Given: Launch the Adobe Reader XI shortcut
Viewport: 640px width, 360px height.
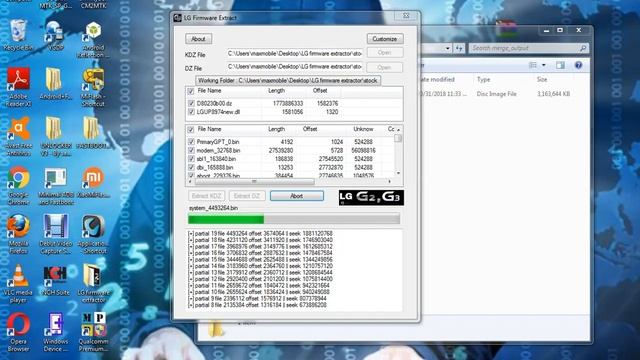Looking at the screenshot, I should coord(18,87).
